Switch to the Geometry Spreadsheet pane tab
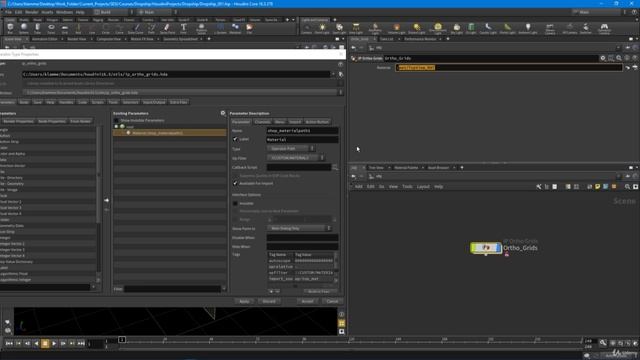The width and height of the screenshot is (640, 360). [x=180, y=39]
